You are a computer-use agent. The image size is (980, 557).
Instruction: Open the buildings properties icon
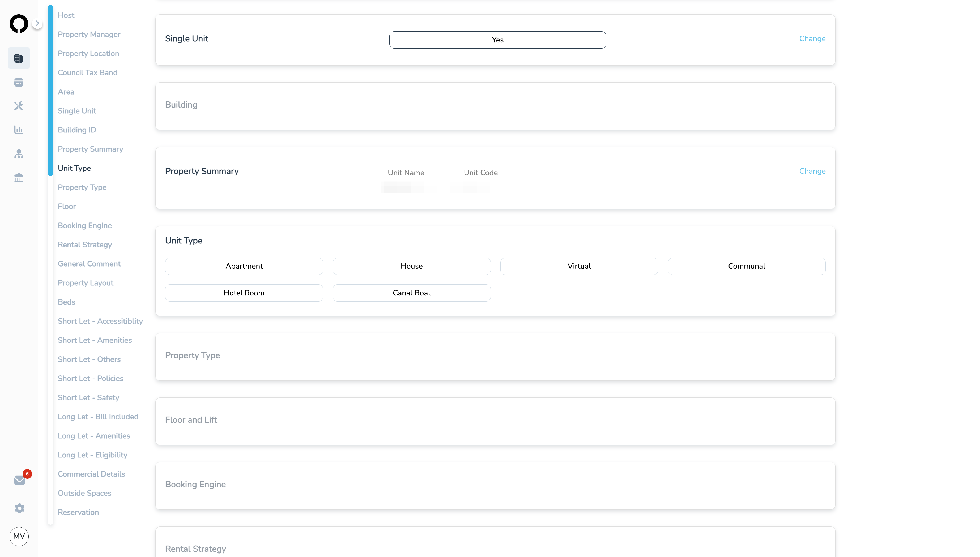pyautogui.click(x=19, y=58)
